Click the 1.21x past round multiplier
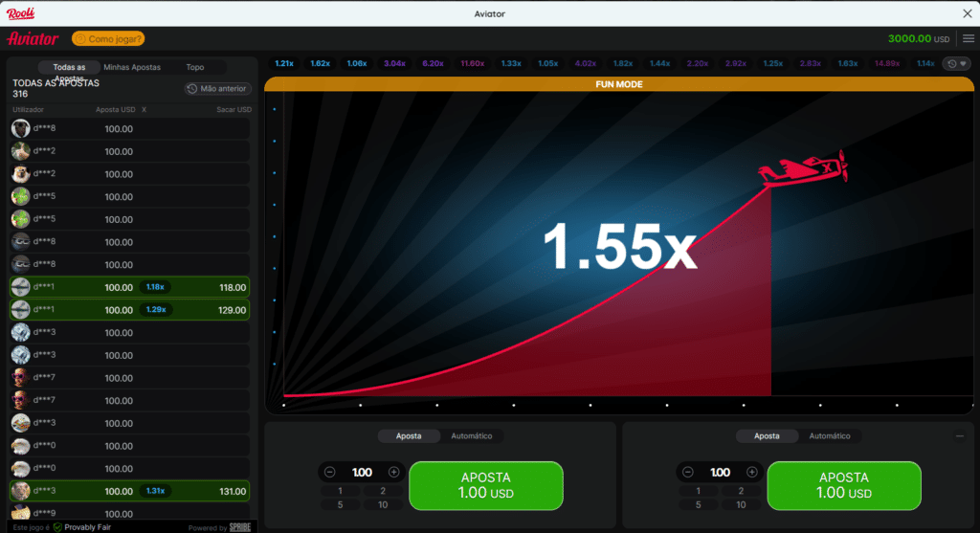This screenshot has height=533, width=980. tap(284, 64)
